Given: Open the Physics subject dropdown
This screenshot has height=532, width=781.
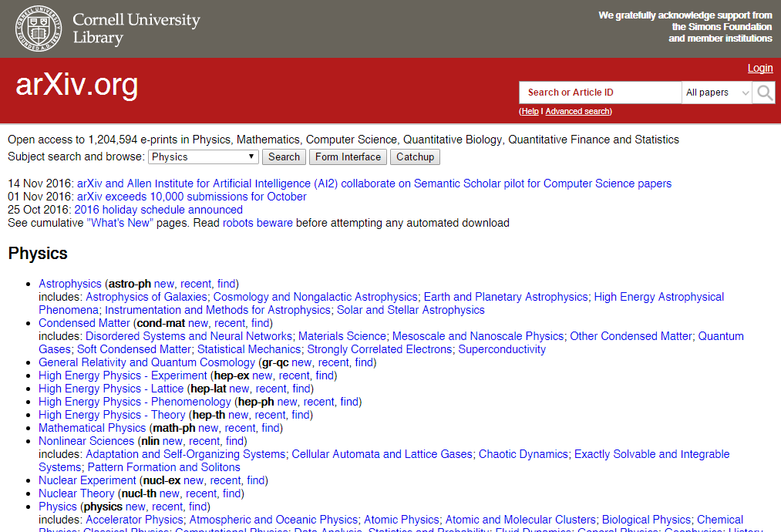Looking at the screenshot, I should tap(204, 157).
